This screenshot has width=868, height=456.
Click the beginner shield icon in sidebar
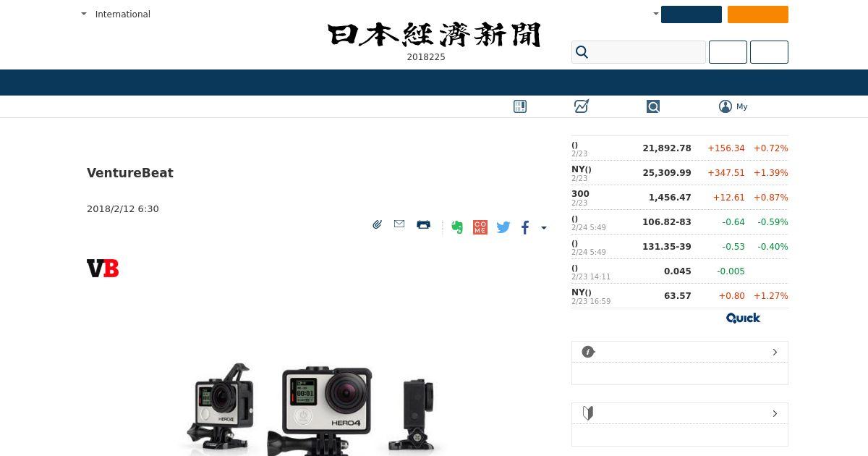point(588,413)
